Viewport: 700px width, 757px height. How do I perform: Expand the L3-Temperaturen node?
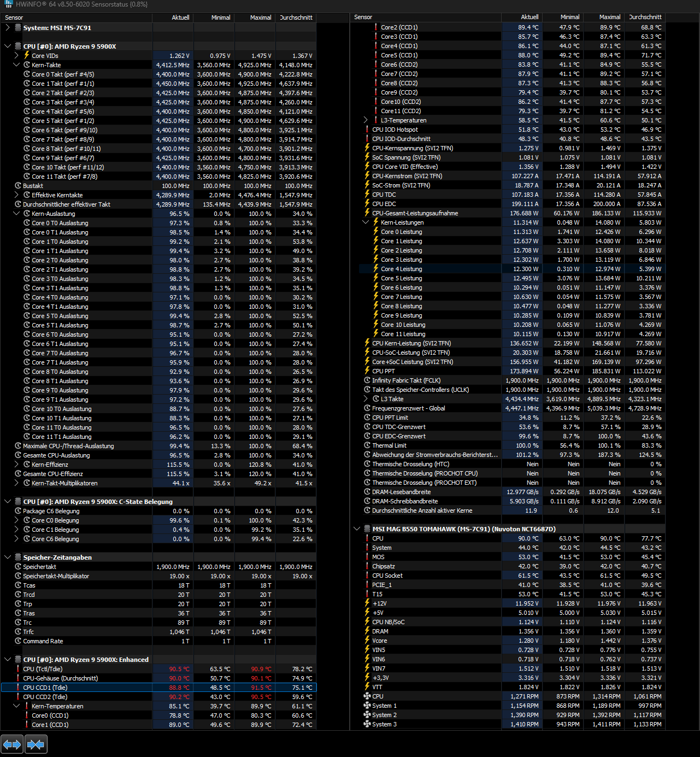coord(366,120)
